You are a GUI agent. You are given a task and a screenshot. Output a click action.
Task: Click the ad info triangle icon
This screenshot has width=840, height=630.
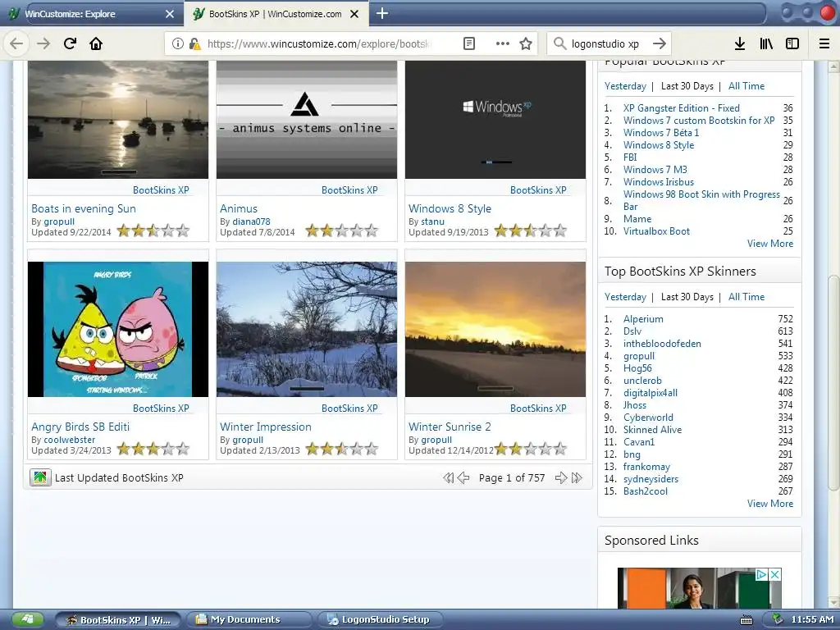(x=761, y=575)
